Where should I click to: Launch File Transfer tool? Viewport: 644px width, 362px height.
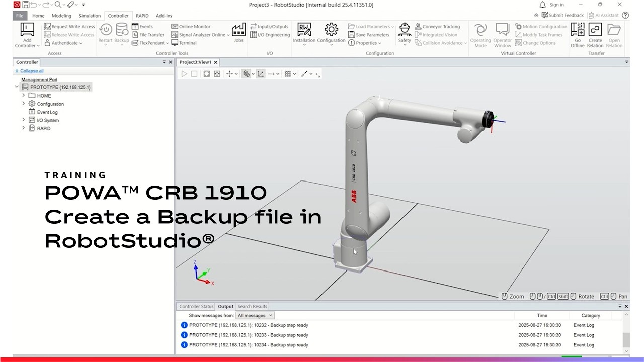click(x=148, y=35)
